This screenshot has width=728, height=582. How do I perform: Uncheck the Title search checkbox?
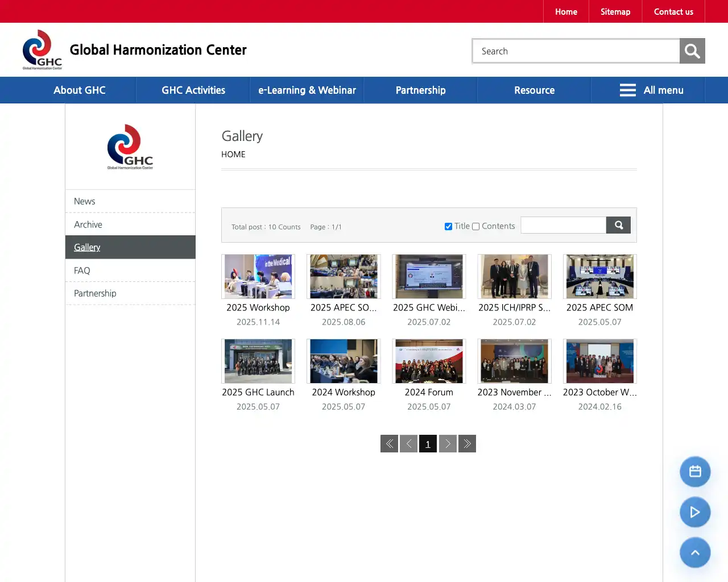click(x=448, y=226)
